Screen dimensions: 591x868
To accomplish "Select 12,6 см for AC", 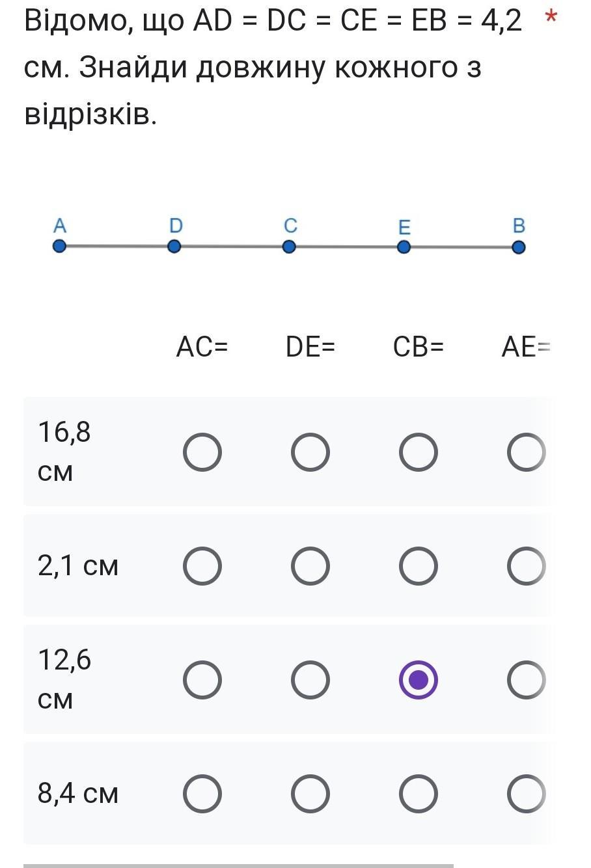I will (x=202, y=680).
